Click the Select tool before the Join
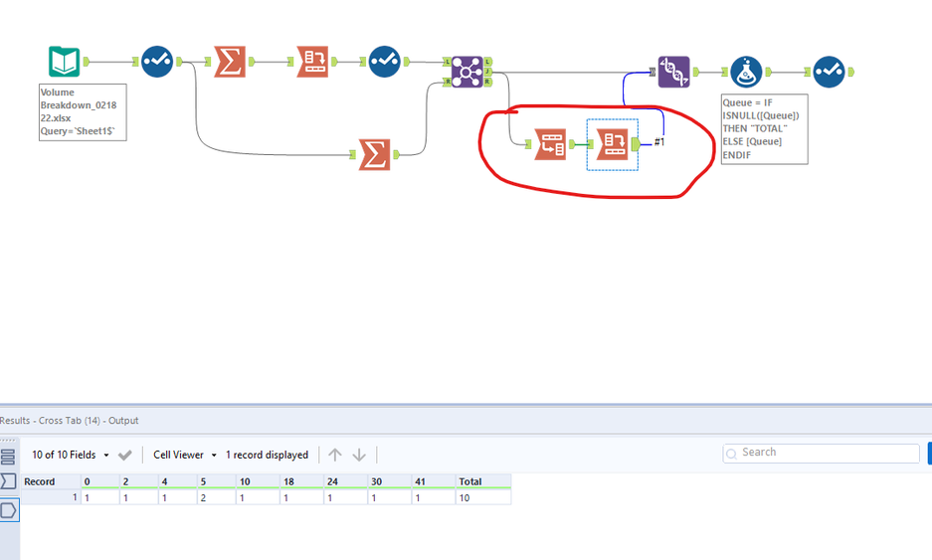This screenshot has height=560, width=932. coord(385,62)
